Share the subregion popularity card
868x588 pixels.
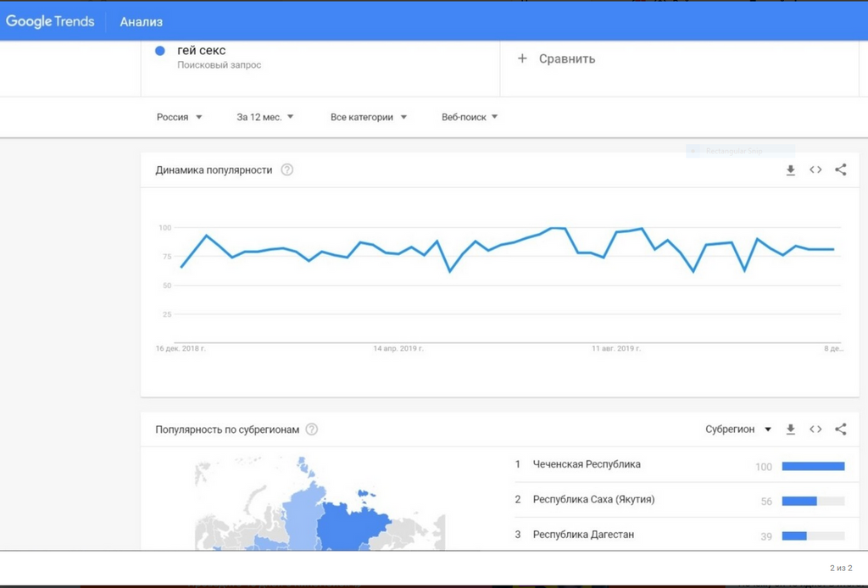point(841,430)
